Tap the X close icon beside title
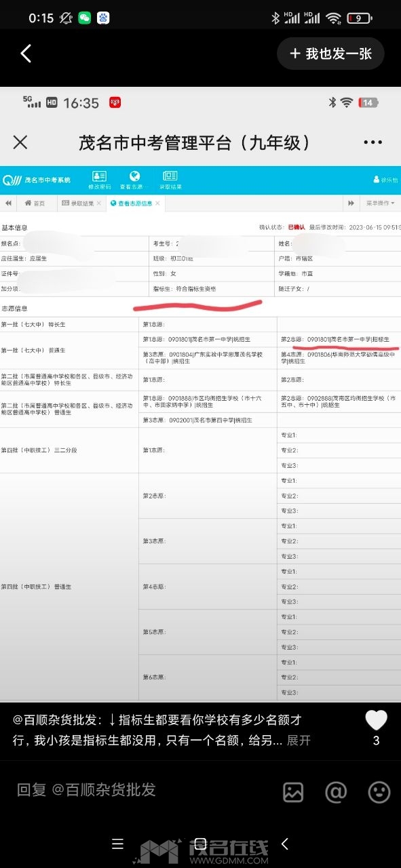This screenshot has height=868, width=401. (x=20, y=142)
